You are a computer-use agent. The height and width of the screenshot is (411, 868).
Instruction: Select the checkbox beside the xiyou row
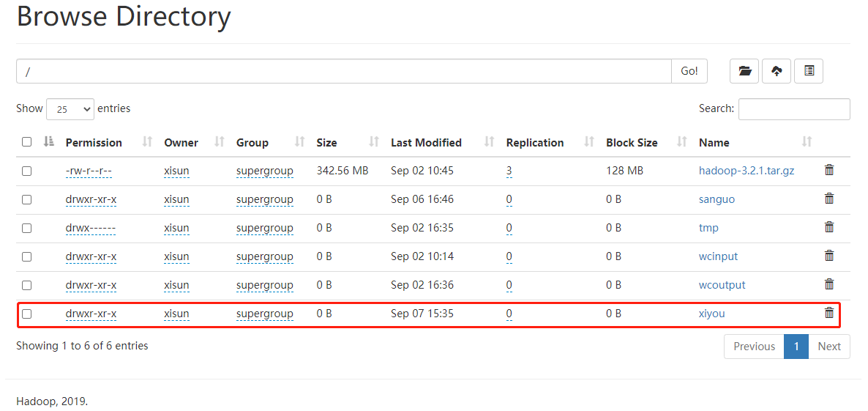coord(27,314)
